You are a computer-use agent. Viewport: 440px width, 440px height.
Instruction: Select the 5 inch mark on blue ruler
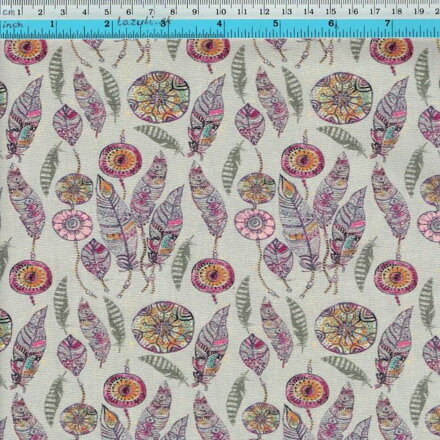(275, 24)
